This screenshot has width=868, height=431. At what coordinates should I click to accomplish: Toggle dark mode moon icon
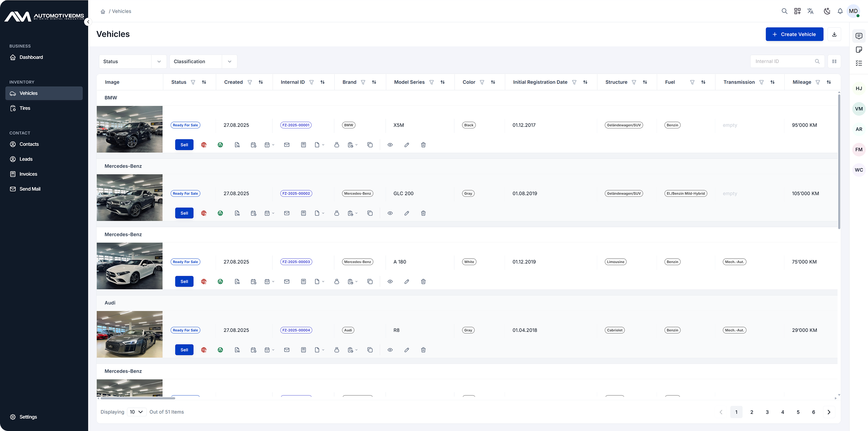pyautogui.click(x=827, y=11)
